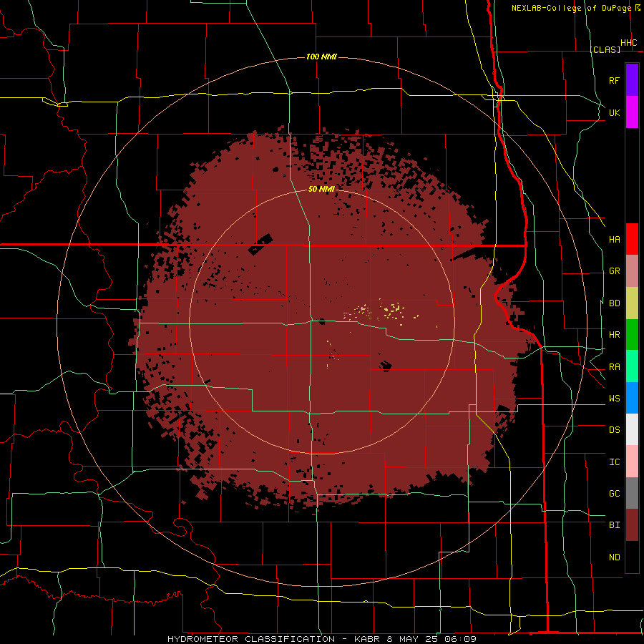Click the 'UK' legend label
The width and height of the screenshot is (644, 644).
pyautogui.click(x=614, y=112)
